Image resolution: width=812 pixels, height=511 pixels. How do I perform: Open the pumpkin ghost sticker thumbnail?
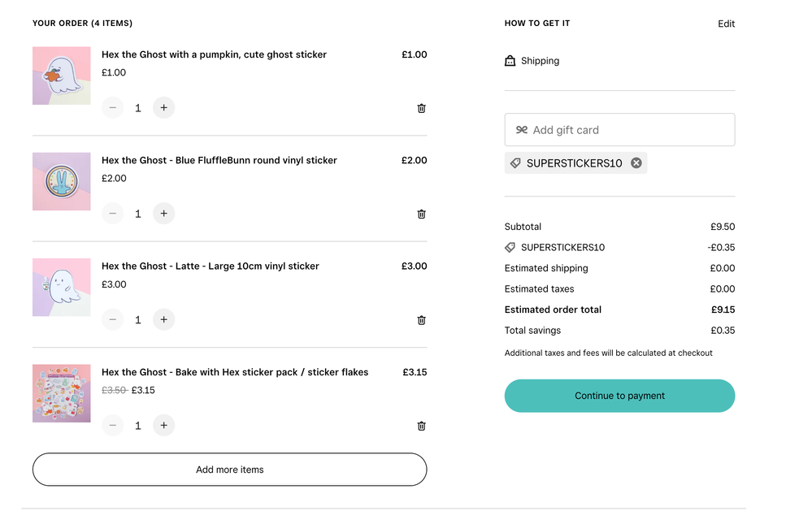[62, 76]
